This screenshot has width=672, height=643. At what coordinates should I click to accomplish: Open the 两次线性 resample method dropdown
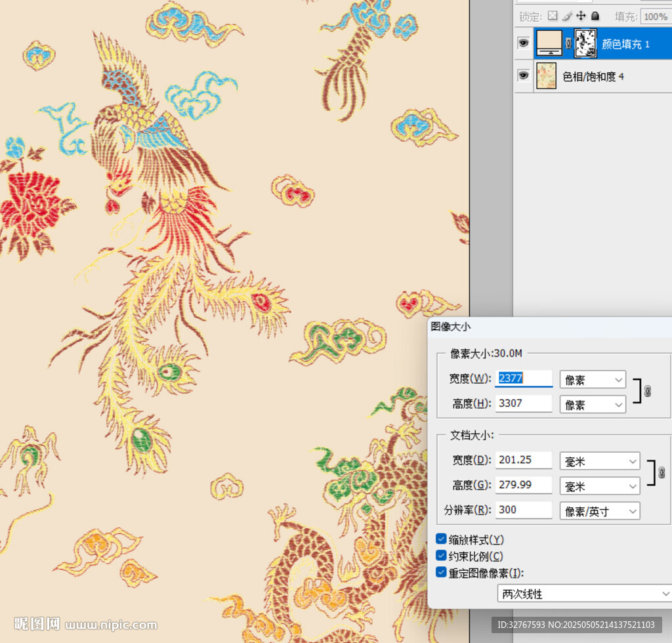coord(584,594)
